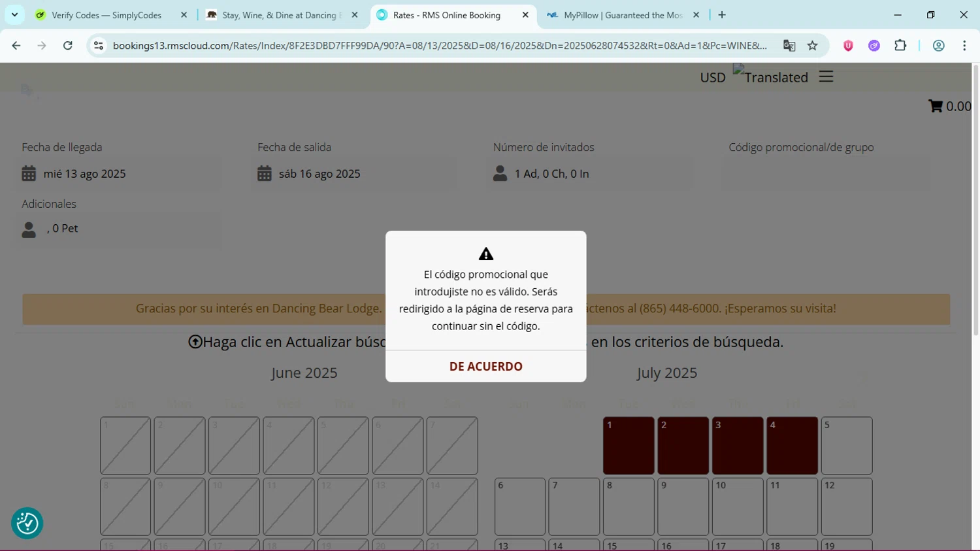The width and height of the screenshot is (980, 551).
Task: Click the circular up-arrow icon by Haga clic
Action: (x=195, y=342)
